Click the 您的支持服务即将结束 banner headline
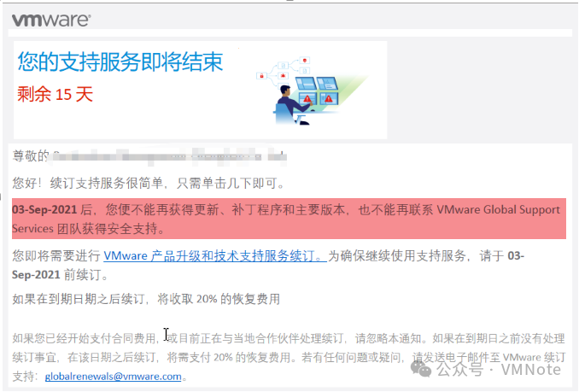The width and height of the screenshot is (579, 392). [x=120, y=61]
